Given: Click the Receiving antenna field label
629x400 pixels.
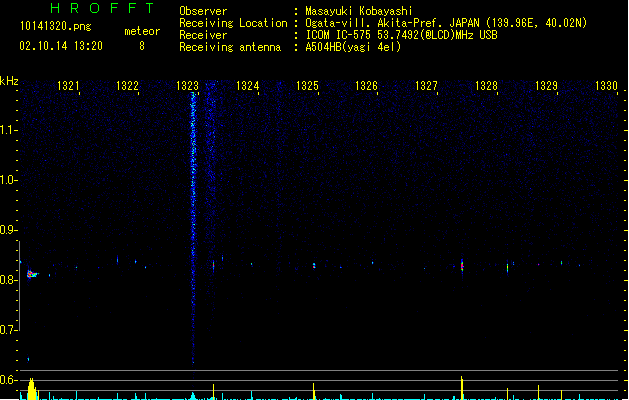Looking at the screenshot, I should (x=230, y=47).
